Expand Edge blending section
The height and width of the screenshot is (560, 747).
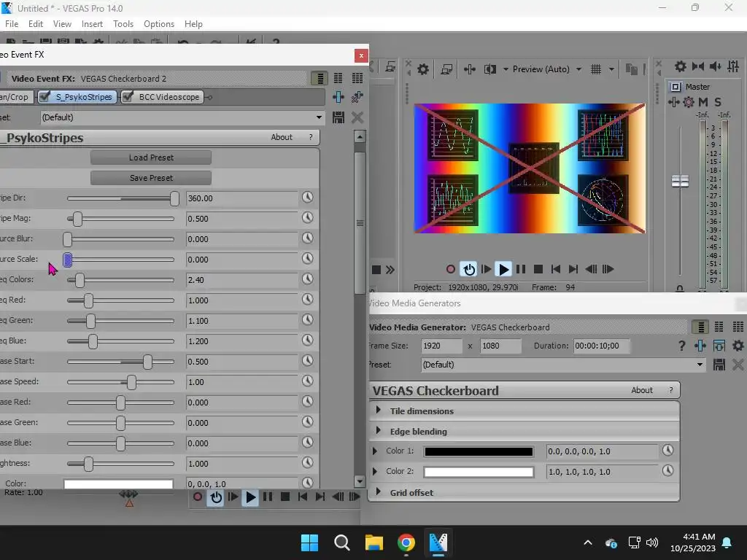(x=379, y=430)
